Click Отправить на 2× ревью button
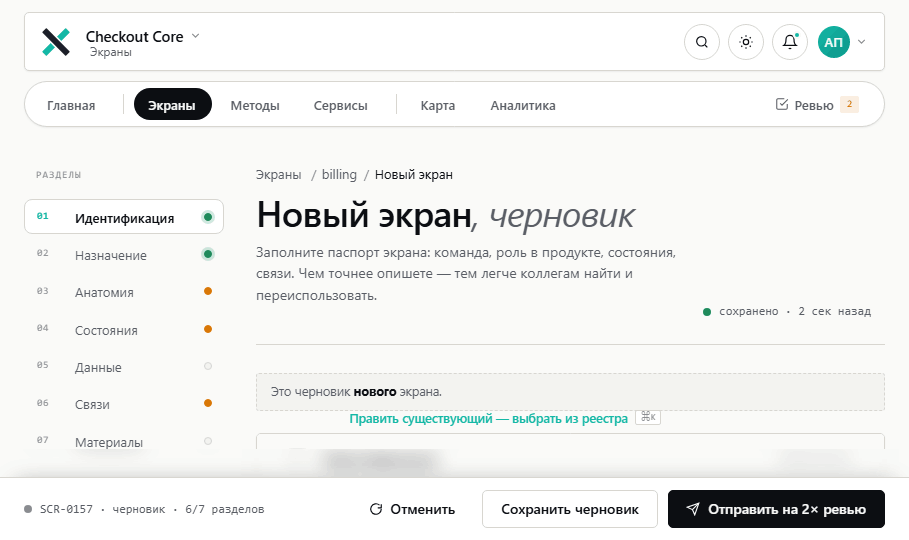The width and height of the screenshot is (909, 540). pyautogui.click(x=776, y=509)
